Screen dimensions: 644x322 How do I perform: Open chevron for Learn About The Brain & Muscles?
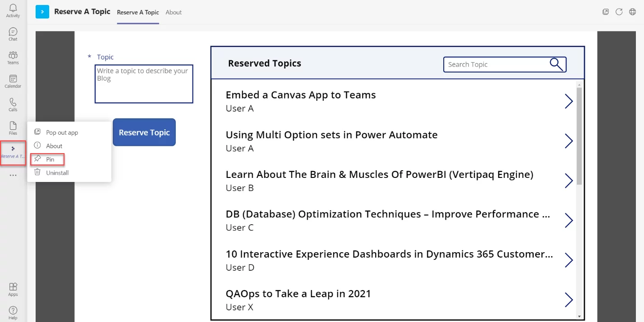(x=569, y=181)
